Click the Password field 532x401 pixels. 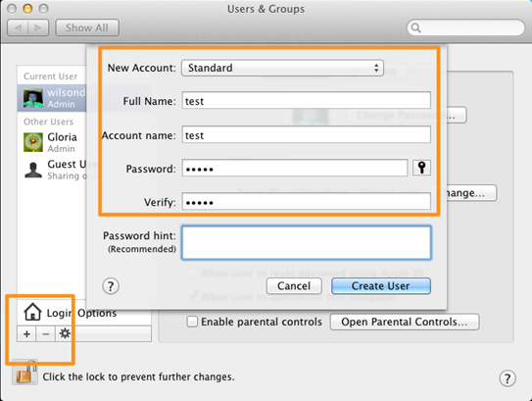295,168
